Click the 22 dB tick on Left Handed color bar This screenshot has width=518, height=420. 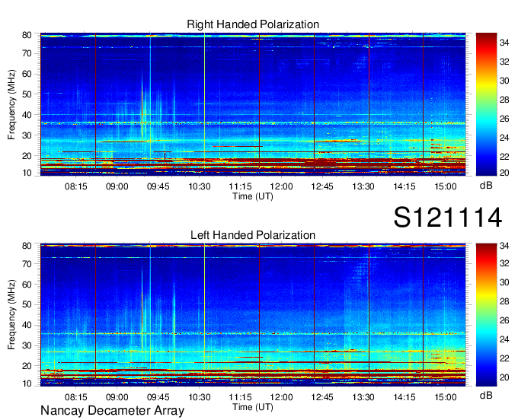point(504,358)
